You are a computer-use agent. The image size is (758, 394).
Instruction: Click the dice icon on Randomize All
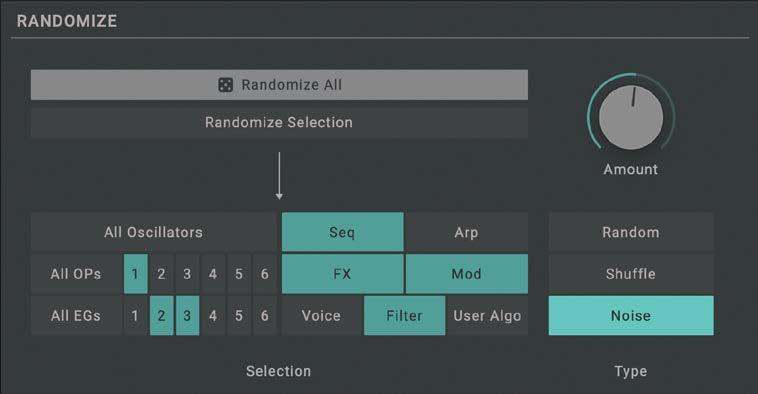click(x=225, y=85)
